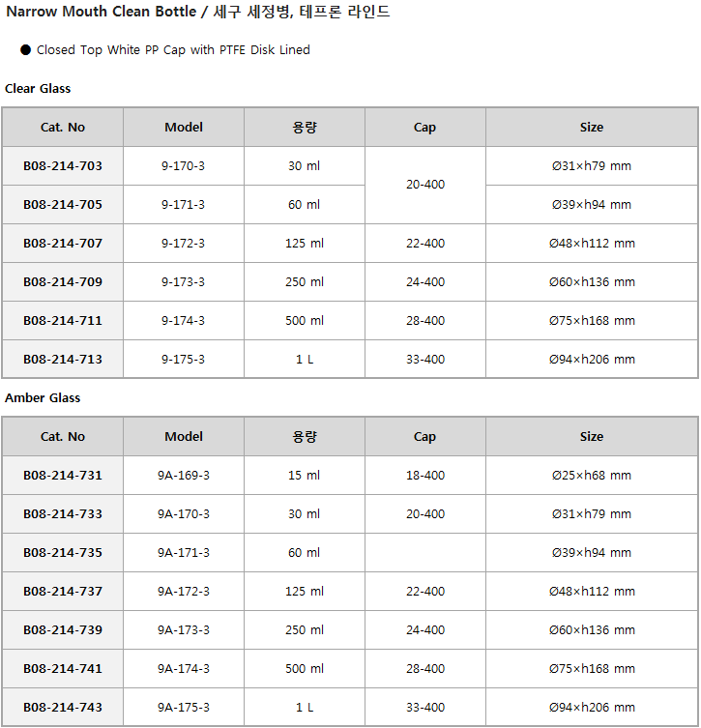
Task: Select catalog number B08-214-731
Action: [63, 475]
